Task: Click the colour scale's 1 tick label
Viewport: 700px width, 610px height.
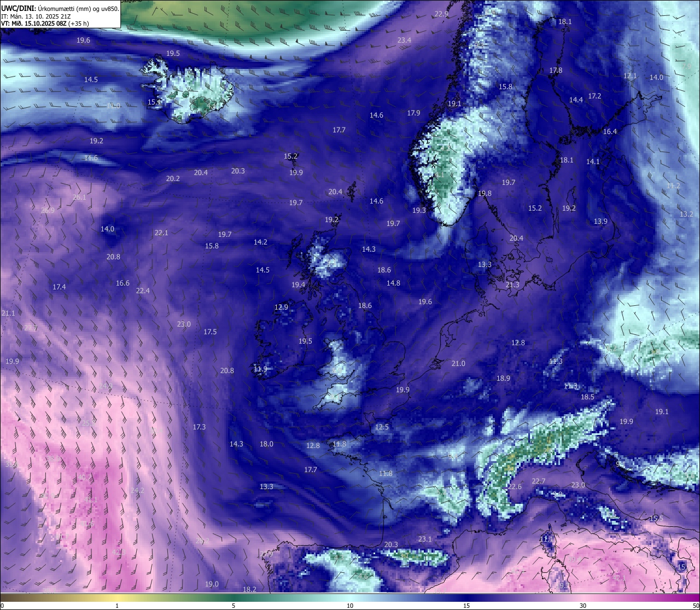Action: pos(117,606)
